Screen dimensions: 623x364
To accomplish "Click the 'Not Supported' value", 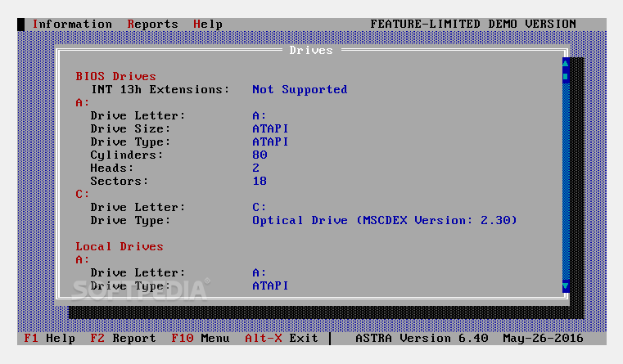I will coord(300,90).
